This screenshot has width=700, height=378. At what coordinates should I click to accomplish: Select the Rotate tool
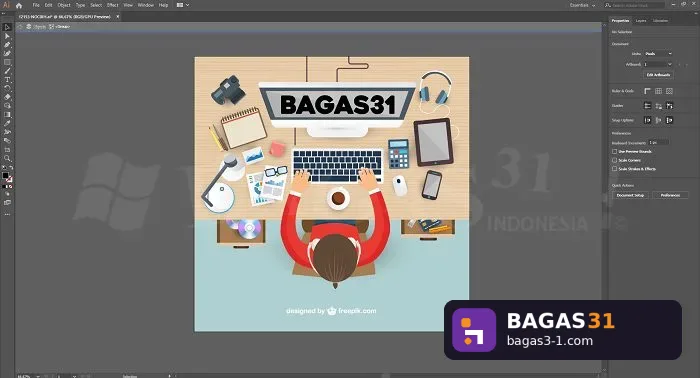(7, 88)
